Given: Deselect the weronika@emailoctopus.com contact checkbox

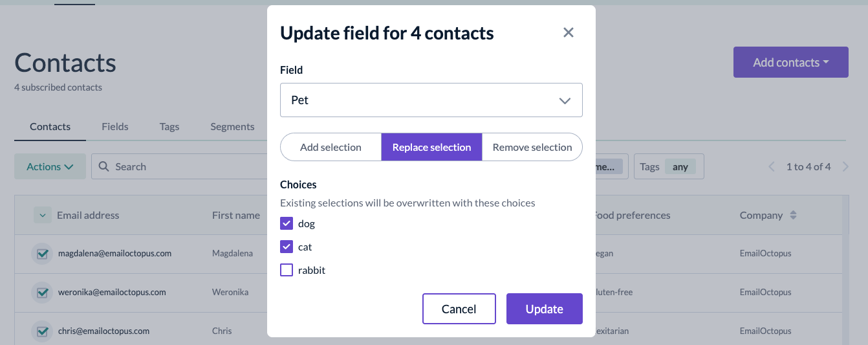Looking at the screenshot, I should (x=43, y=293).
